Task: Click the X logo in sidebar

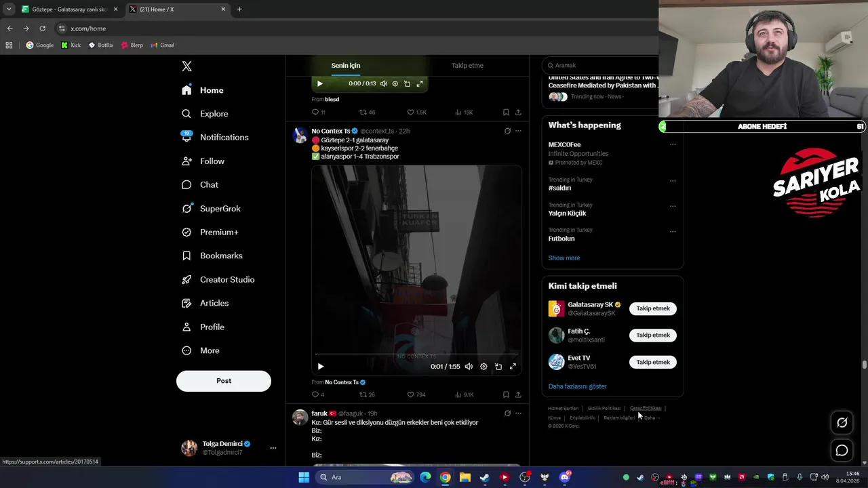Action: click(187, 66)
